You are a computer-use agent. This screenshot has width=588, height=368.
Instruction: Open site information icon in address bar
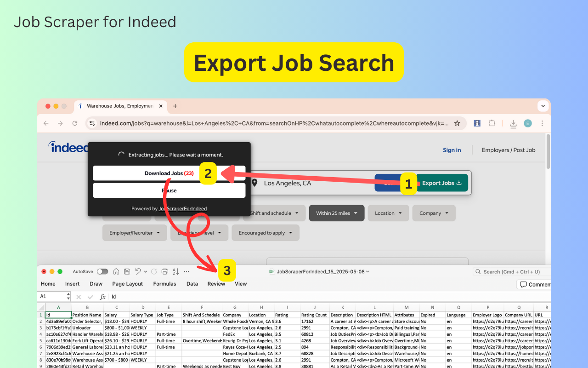click(x=92, y=123)
